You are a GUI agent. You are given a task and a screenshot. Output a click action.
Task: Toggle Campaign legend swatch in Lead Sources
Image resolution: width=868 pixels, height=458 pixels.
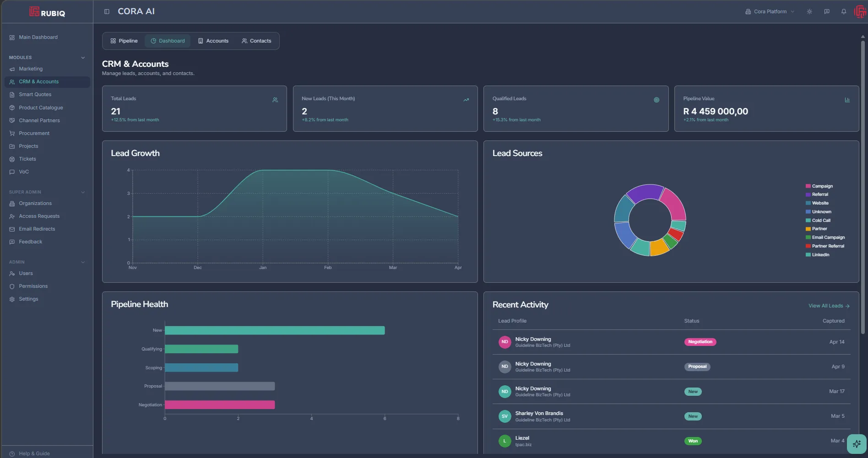click(x=808, y=186)
